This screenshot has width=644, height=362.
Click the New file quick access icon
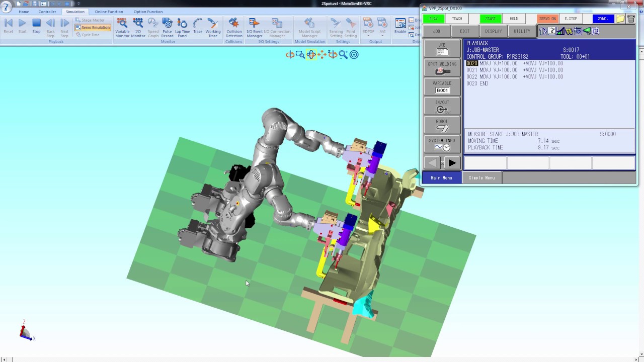click(18, 4)
